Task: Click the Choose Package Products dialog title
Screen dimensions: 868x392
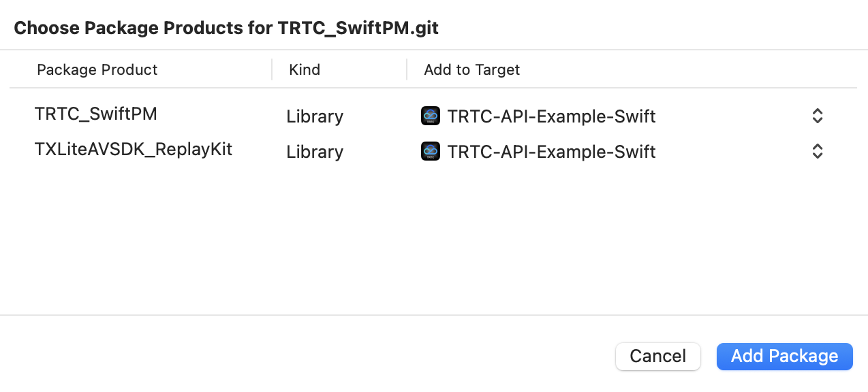Action: pyautogui.click(x=226, y=28)
